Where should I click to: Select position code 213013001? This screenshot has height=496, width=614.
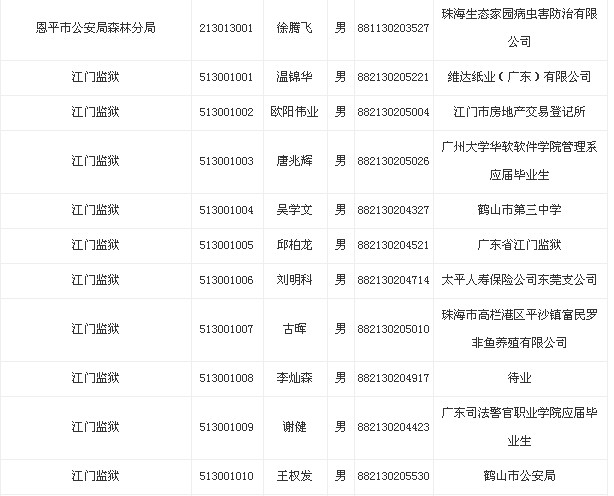click(227, 29)
